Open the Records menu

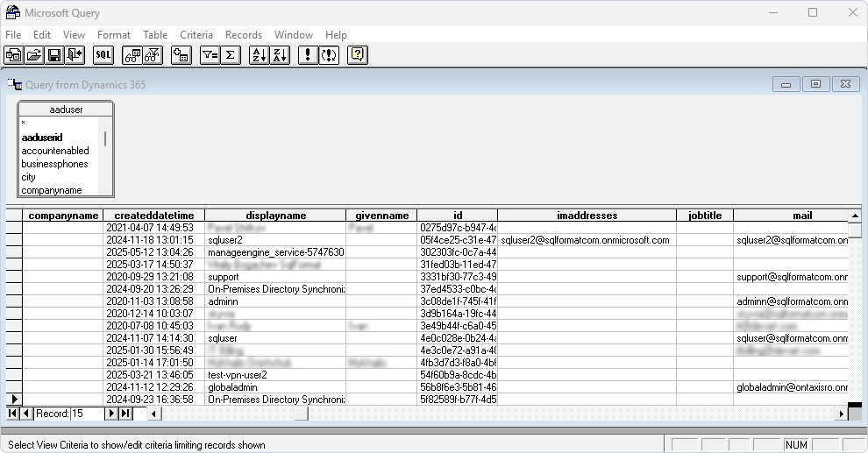[244, 35]
